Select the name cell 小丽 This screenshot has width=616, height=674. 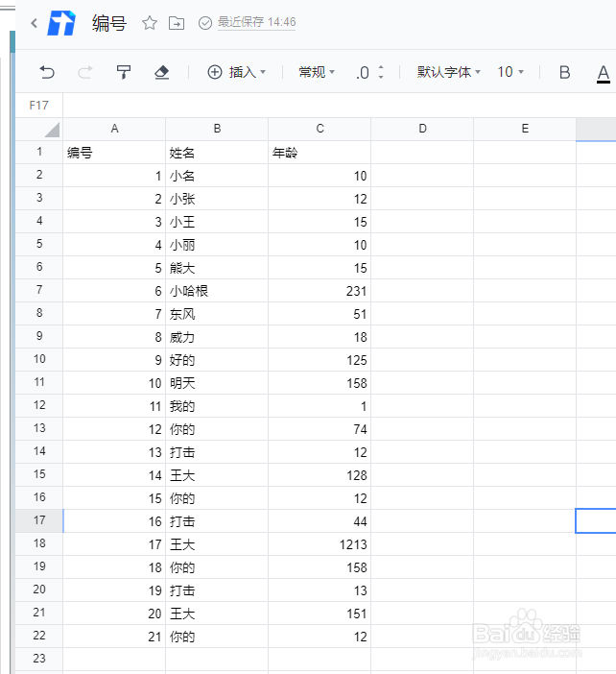pos(217,245)
